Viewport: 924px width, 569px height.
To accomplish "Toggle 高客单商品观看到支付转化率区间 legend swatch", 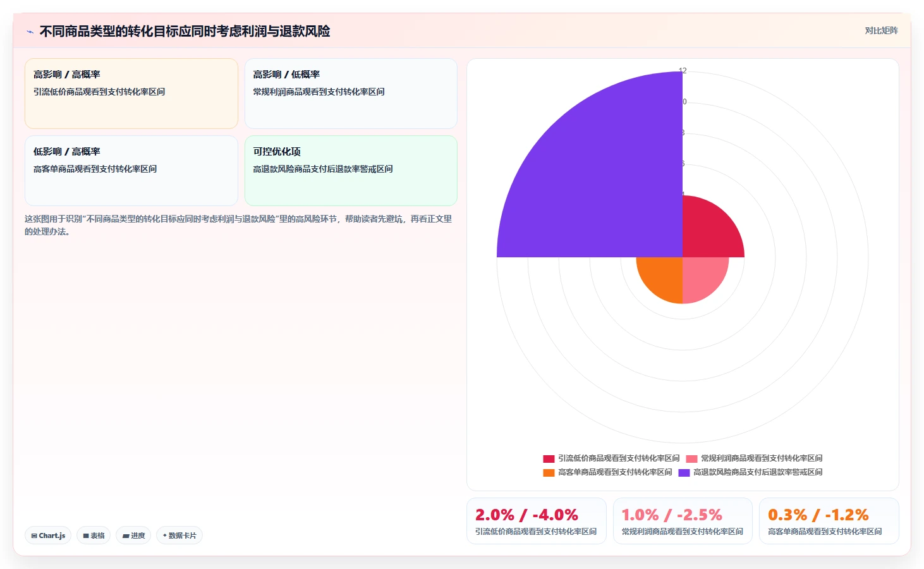I will 549,472.
